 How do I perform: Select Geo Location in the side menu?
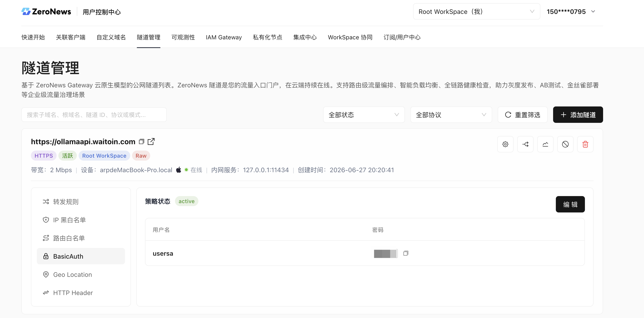click(x=81, y=275)
